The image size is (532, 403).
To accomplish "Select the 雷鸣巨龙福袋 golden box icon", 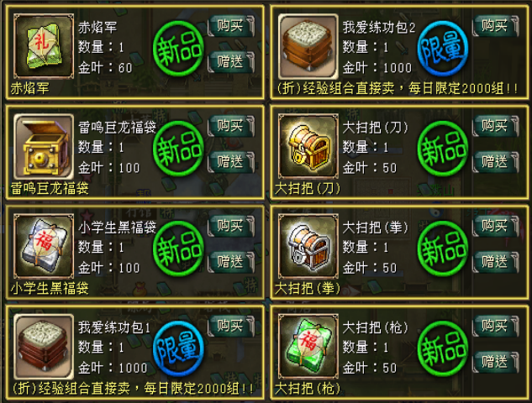I will (x=44, y=146).
